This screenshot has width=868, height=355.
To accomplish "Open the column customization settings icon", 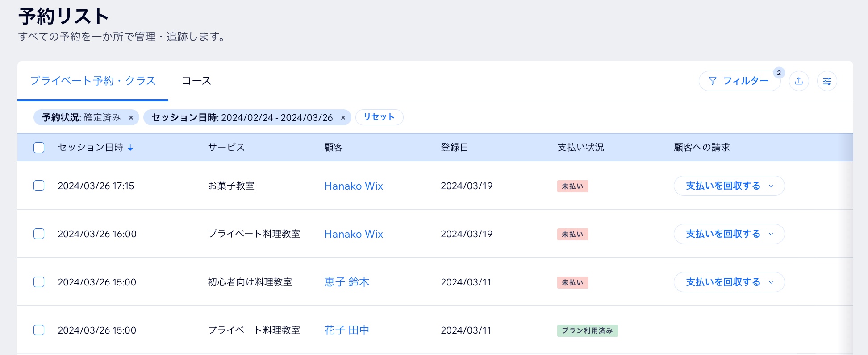I will coord(827,81).
